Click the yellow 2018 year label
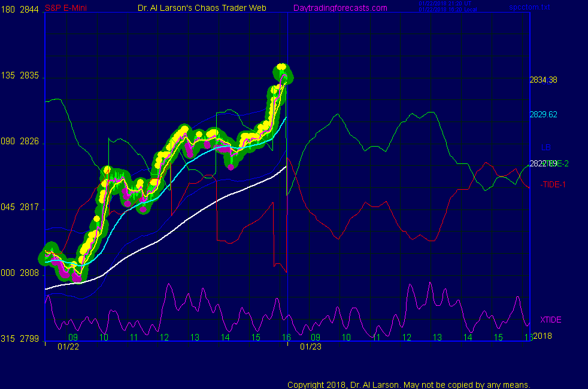Image resolution: width=588 pixels, height=389 pixels. click(542, 335)
